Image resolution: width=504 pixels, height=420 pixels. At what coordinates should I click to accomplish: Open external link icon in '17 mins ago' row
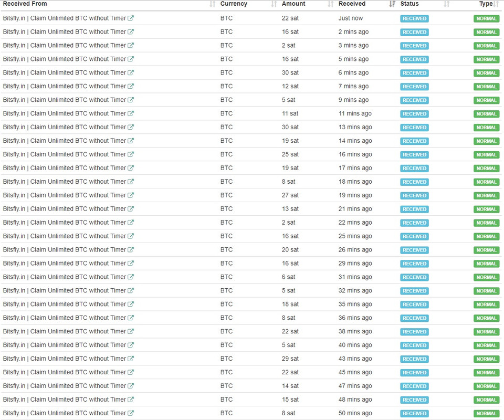pyautogui.click(x=131, y=168)
